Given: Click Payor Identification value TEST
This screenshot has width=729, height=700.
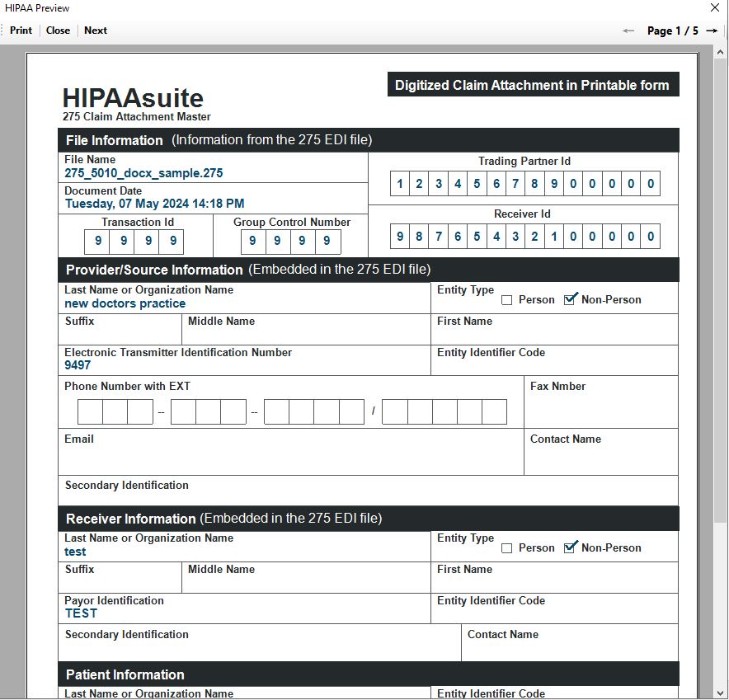Looking at the screenshot, I should pos(81,613).
